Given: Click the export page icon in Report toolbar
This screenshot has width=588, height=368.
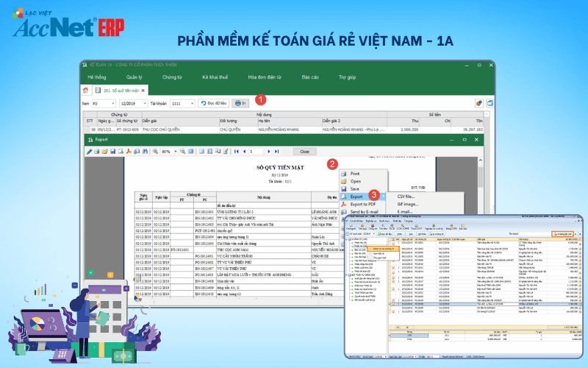Looking at the screenshot, I should point(121,152).
